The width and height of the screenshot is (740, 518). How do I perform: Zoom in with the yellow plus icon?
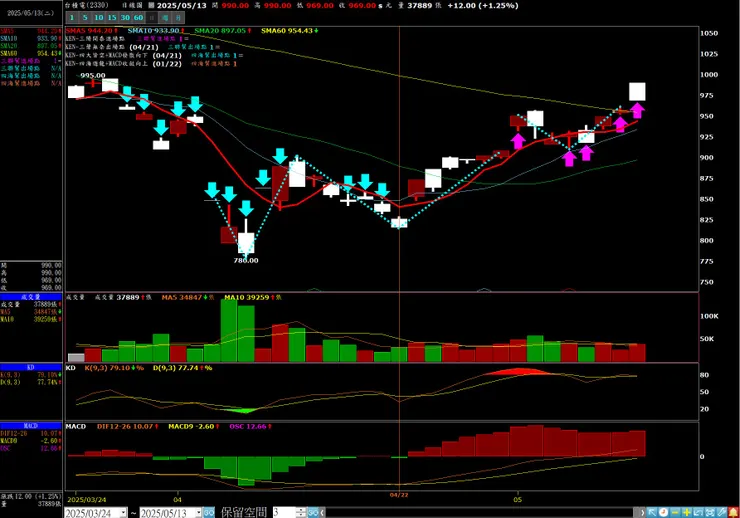coord(687,512)
